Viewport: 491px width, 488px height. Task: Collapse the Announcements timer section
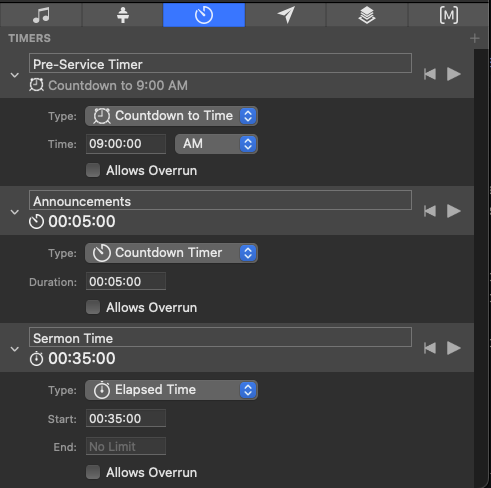[15, 212]
